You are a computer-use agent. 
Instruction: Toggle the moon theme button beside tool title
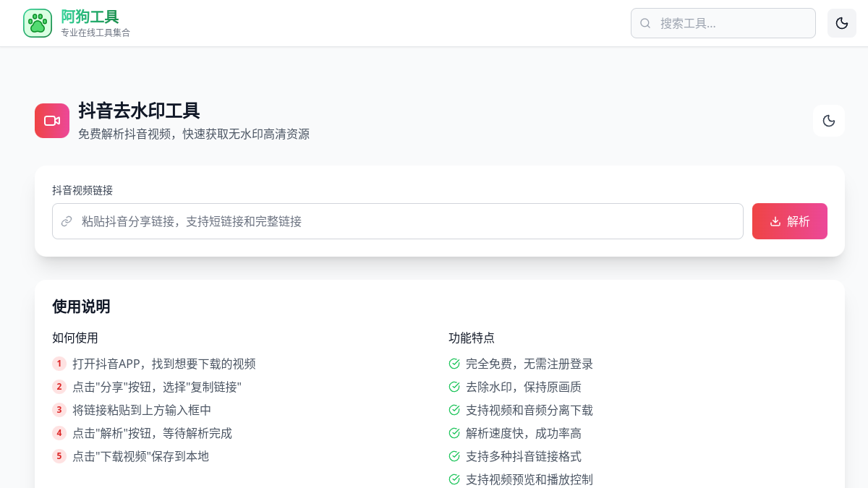pos(829,121)
